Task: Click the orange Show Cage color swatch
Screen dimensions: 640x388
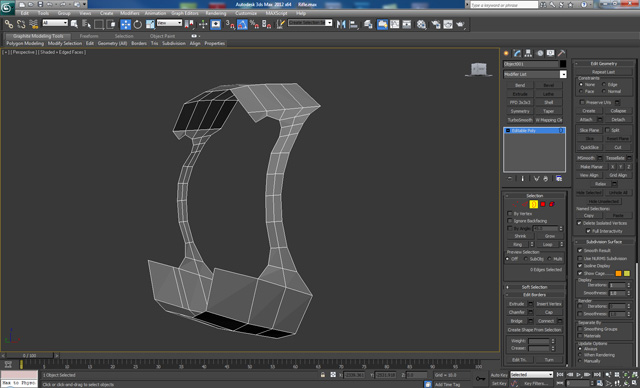Action: [x=618, y=273]
